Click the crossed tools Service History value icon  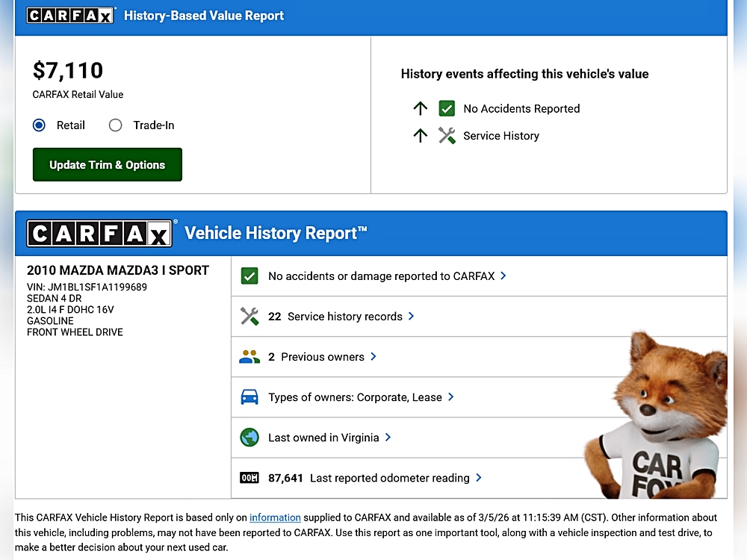[x=447, y=136]
